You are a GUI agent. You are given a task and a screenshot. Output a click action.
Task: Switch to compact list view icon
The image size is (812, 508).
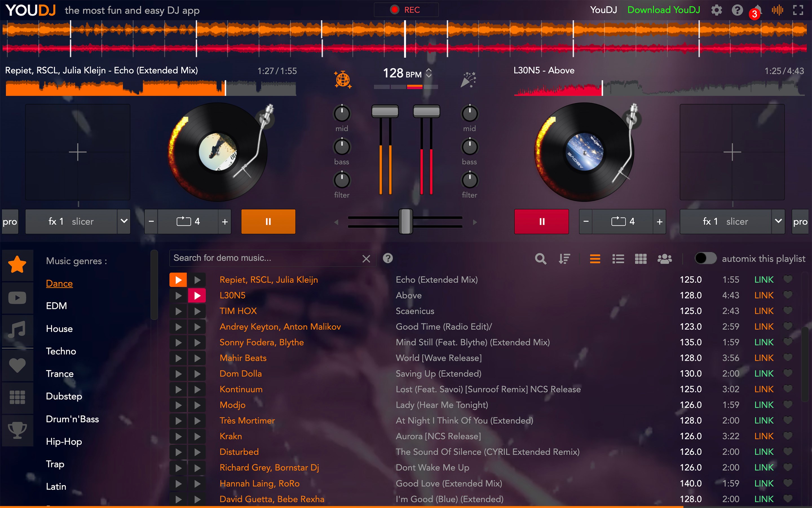click(595, 259)
